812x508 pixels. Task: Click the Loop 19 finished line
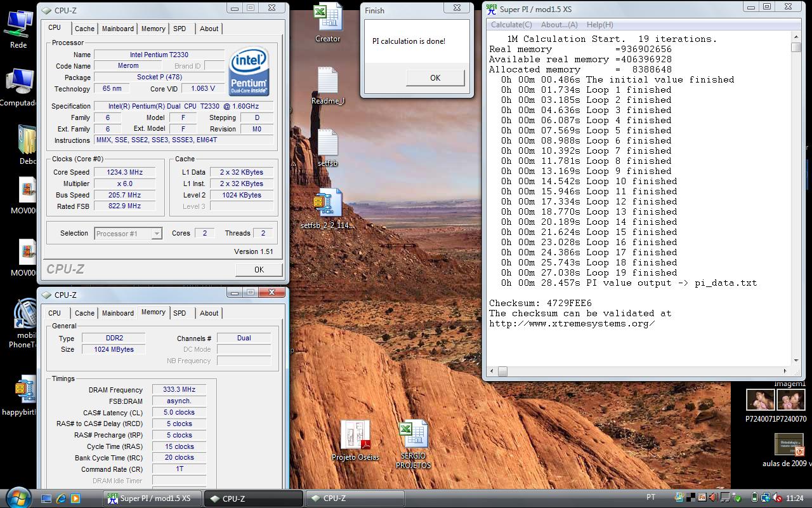[589, 272]
